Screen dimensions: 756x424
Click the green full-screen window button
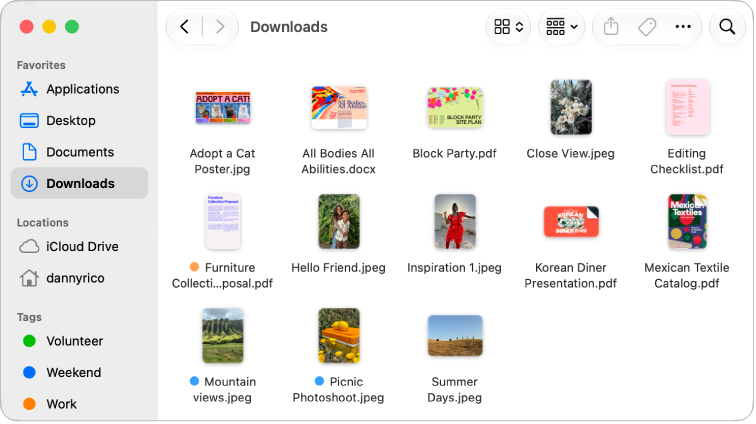pos(72,27)
